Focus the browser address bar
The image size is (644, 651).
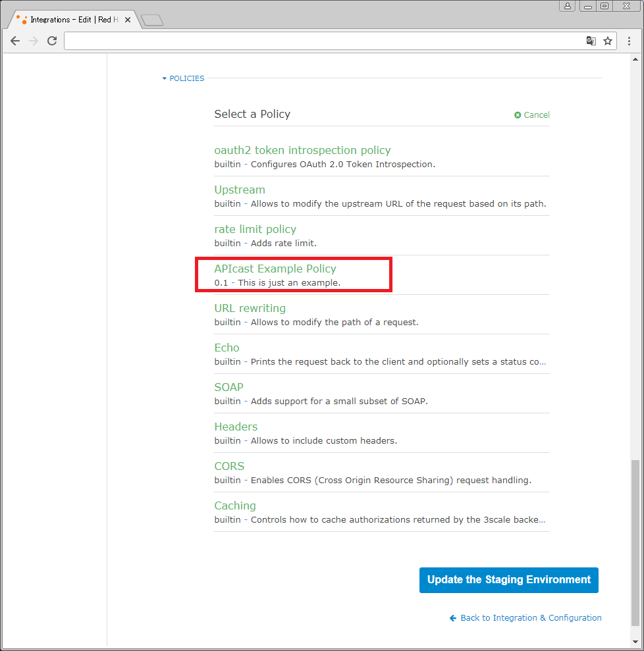(324, 41)
